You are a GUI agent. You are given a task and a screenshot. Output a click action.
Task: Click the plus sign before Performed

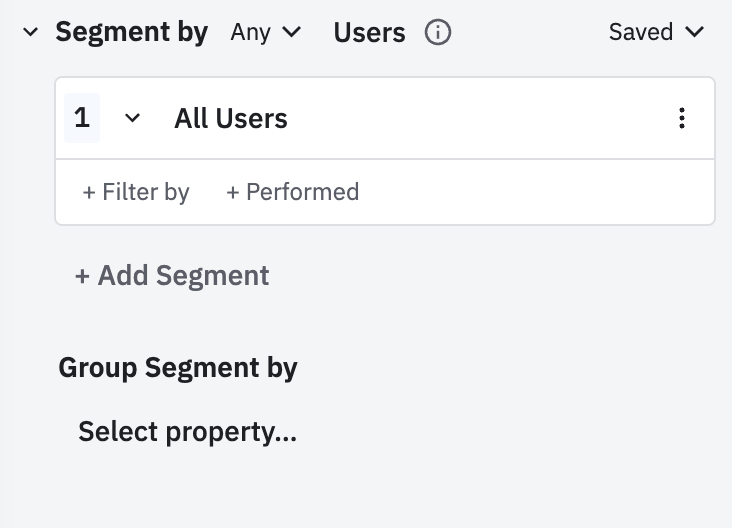pos(233,192)
